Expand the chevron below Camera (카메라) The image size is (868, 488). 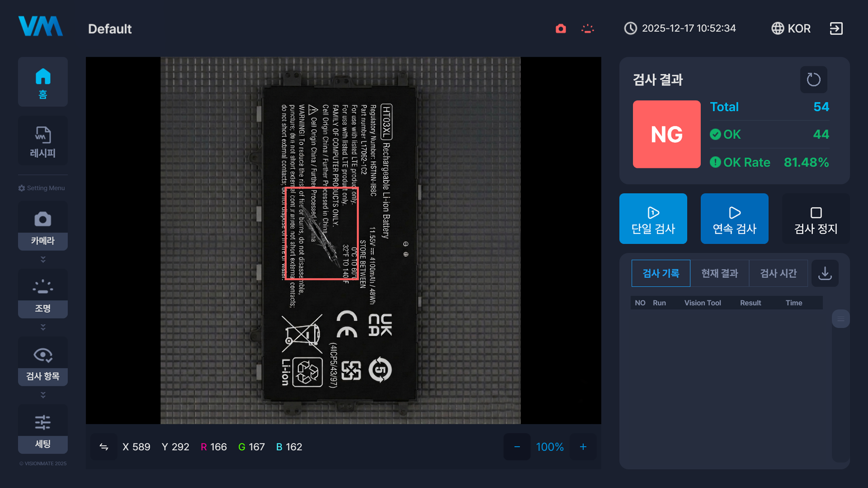coord(43,259)
